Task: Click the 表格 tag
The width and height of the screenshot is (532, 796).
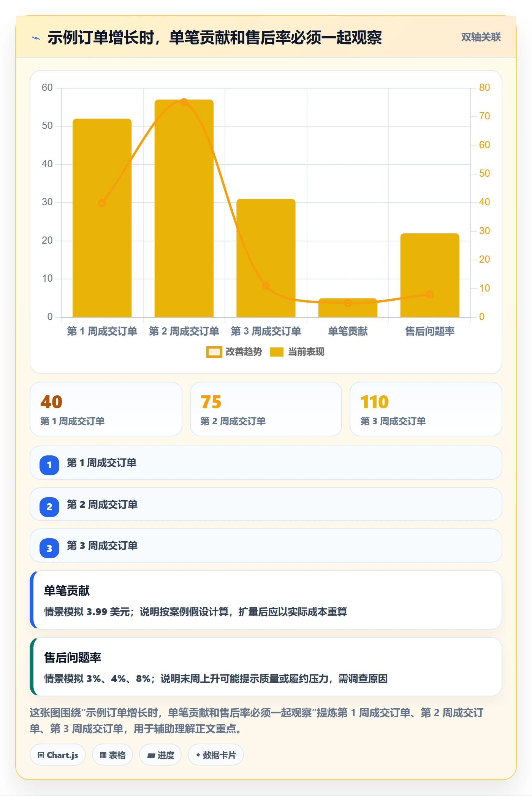Action: point(112,755)
